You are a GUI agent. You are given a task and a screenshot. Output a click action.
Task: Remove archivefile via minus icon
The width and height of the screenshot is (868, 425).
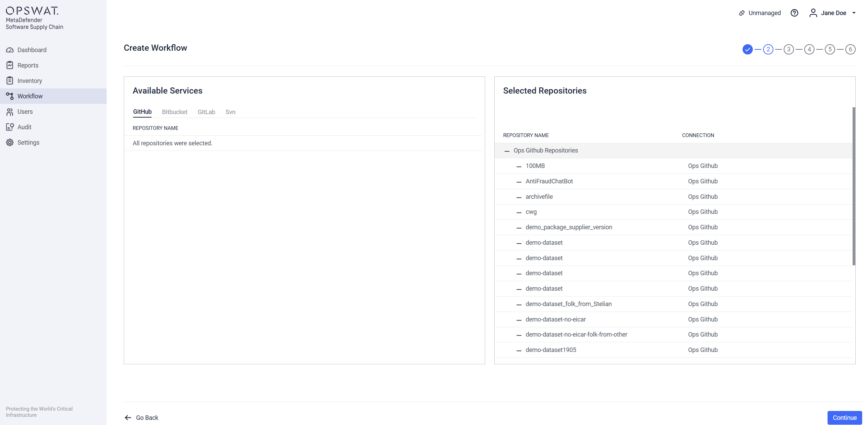pos(519,197)
